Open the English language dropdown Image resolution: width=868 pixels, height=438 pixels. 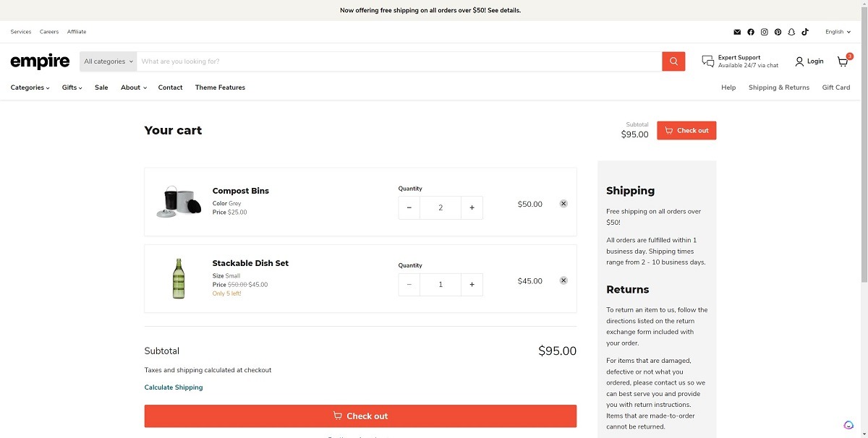tap(837, 32)
